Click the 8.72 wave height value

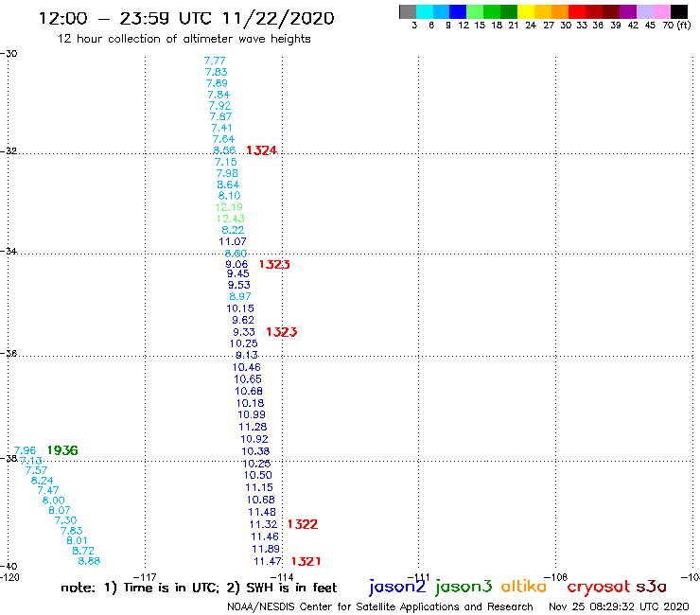point(83,551)
